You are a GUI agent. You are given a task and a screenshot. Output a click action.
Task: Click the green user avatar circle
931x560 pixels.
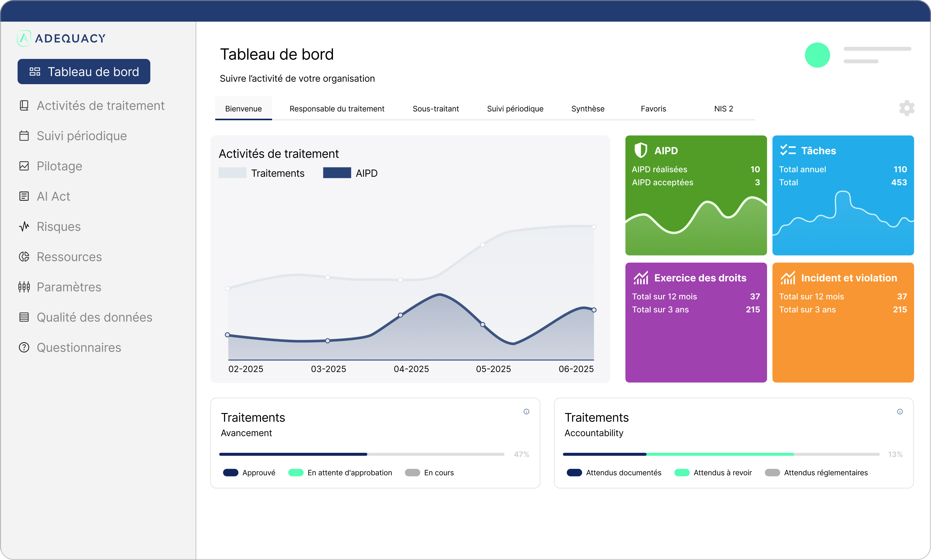click(817, 55)
